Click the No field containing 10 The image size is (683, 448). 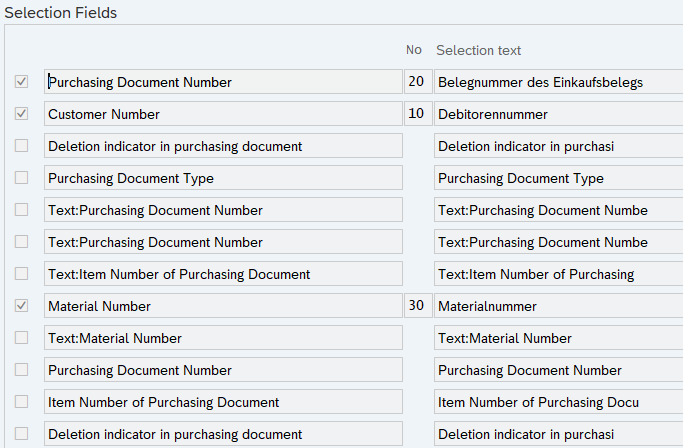pyautogui.click(x=416, y=114)
